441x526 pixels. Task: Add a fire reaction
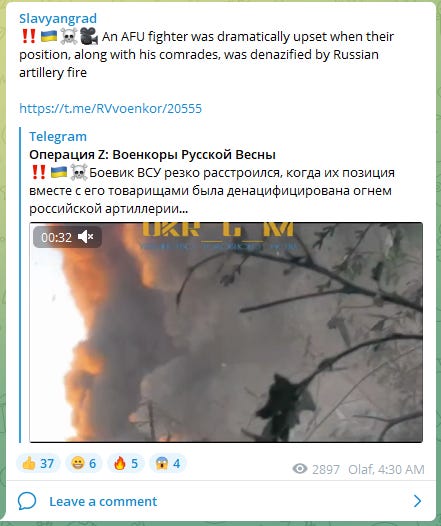[126, 464]
